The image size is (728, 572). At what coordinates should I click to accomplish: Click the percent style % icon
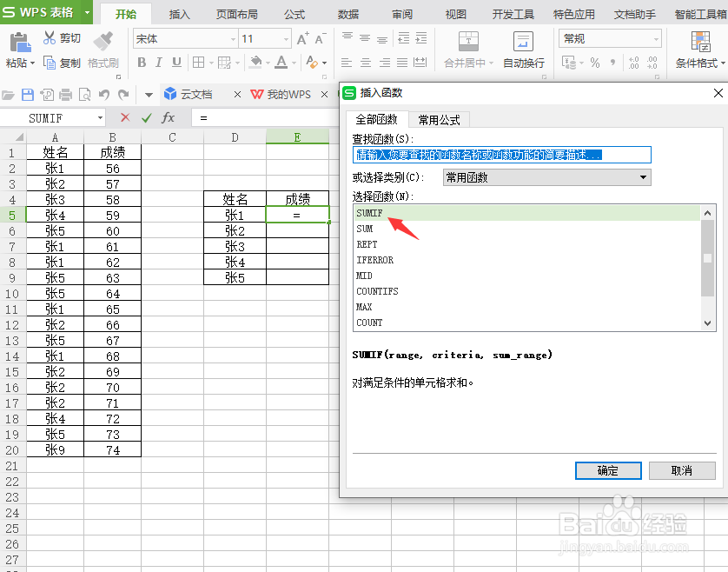595,62
